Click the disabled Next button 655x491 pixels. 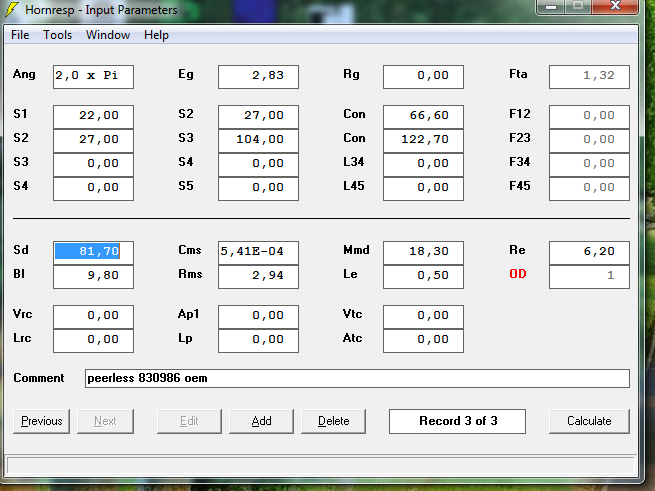(x=105, y=421)
